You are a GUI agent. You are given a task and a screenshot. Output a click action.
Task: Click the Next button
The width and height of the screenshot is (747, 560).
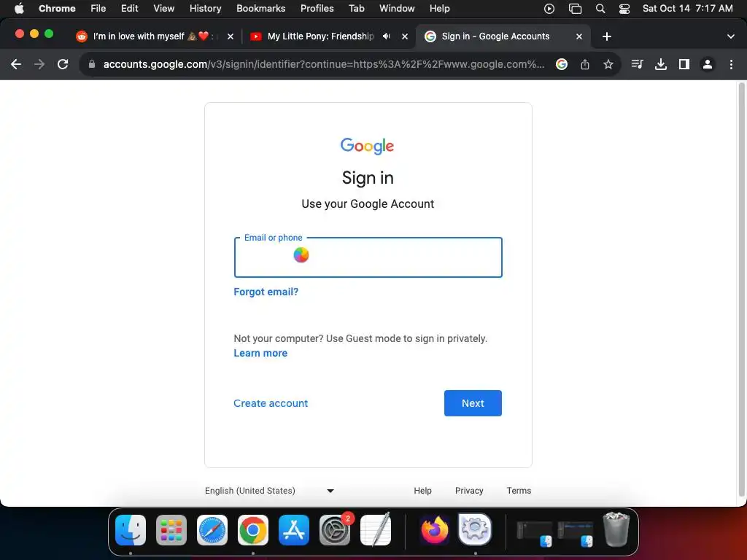click(473, 402)
